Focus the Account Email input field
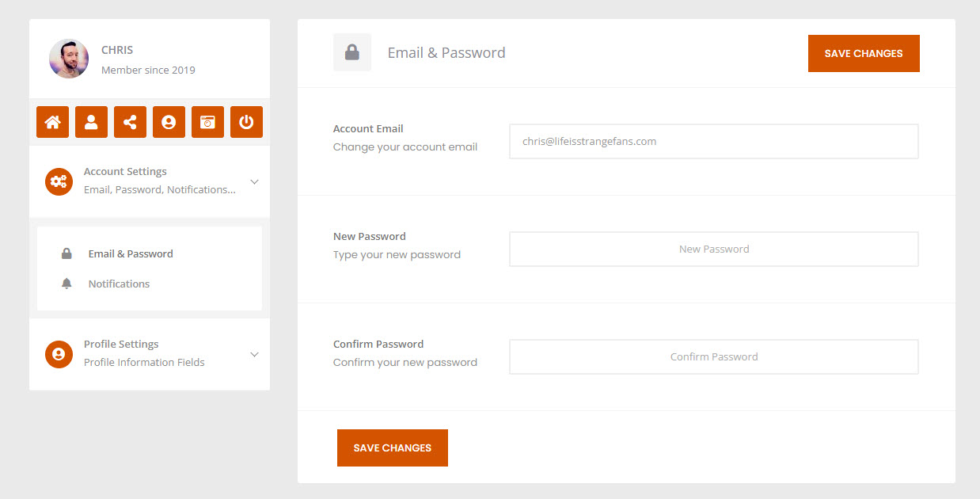This screenshot has height=499, width=980. (x=714, y=141)
